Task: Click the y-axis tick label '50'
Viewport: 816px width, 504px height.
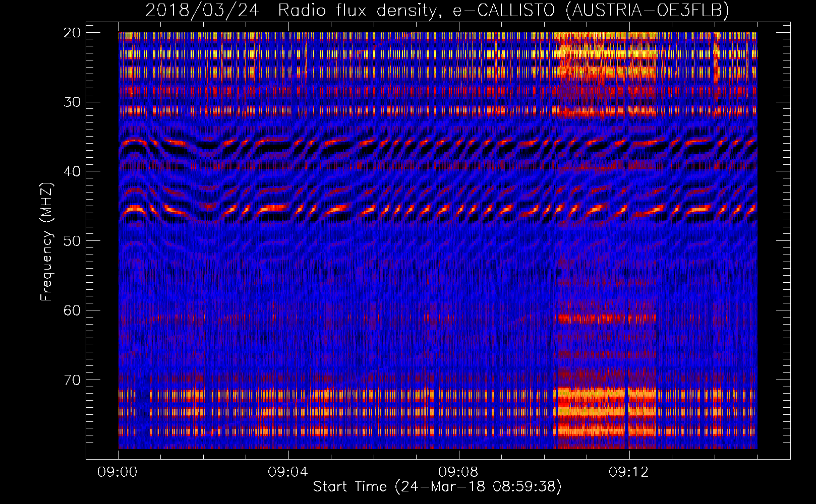Action: [x=73, y=240]
